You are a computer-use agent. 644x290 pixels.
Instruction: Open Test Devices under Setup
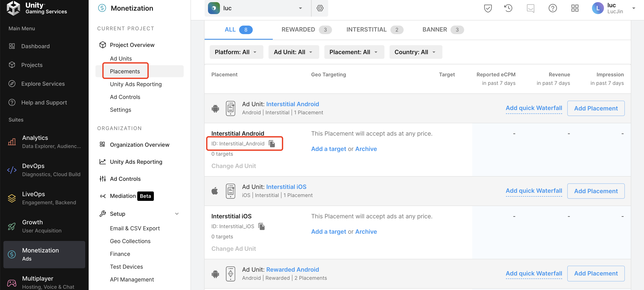(126, 267)
